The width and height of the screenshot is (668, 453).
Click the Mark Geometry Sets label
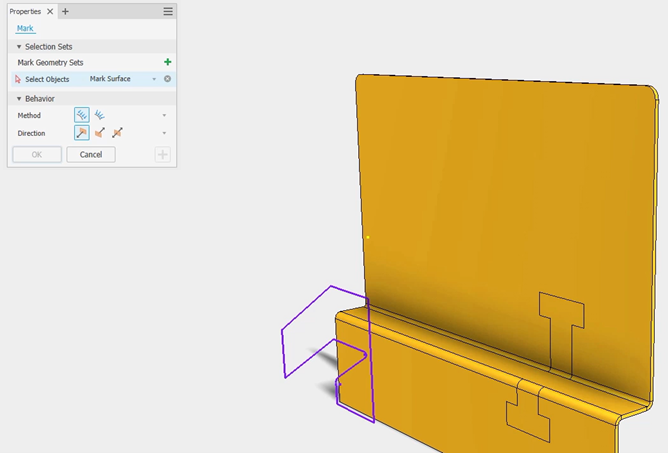click(x=50, y=62)
